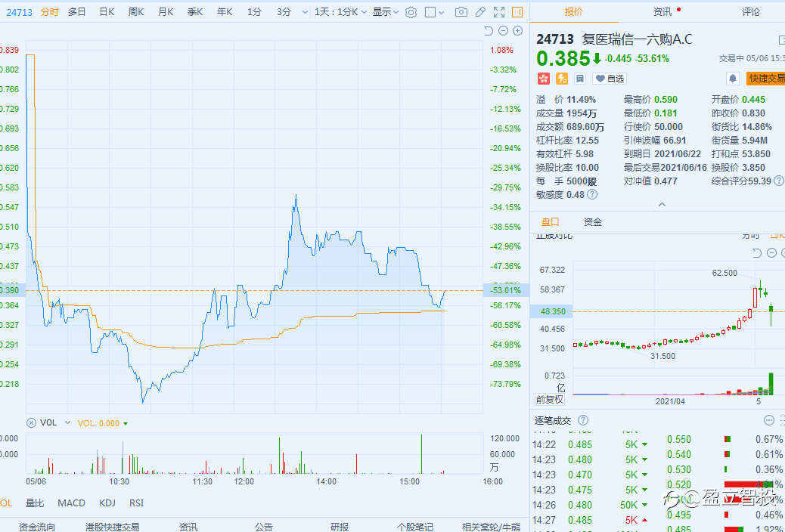Click the 24713 stock code link
This screenshot has height=532, width=785.
click(19, 12)
